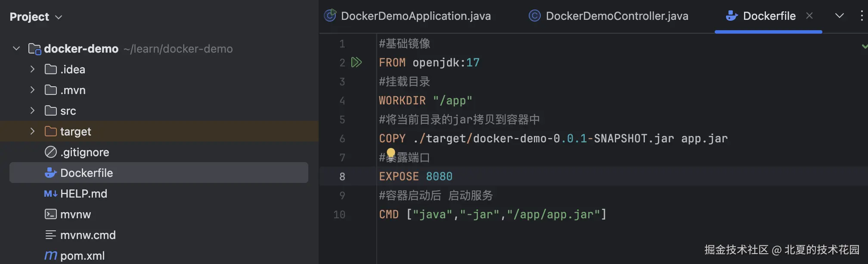Collapse the docker-demo project root

[x=16, y=49]
